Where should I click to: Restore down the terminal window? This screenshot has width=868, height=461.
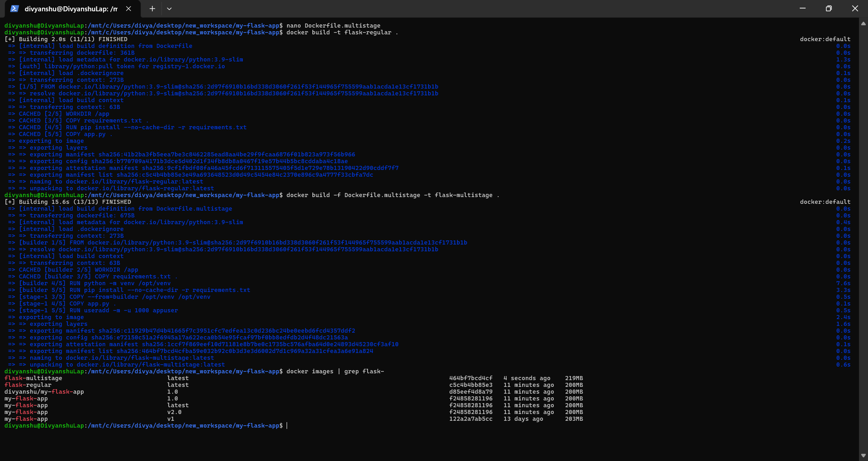coord(829,8)
